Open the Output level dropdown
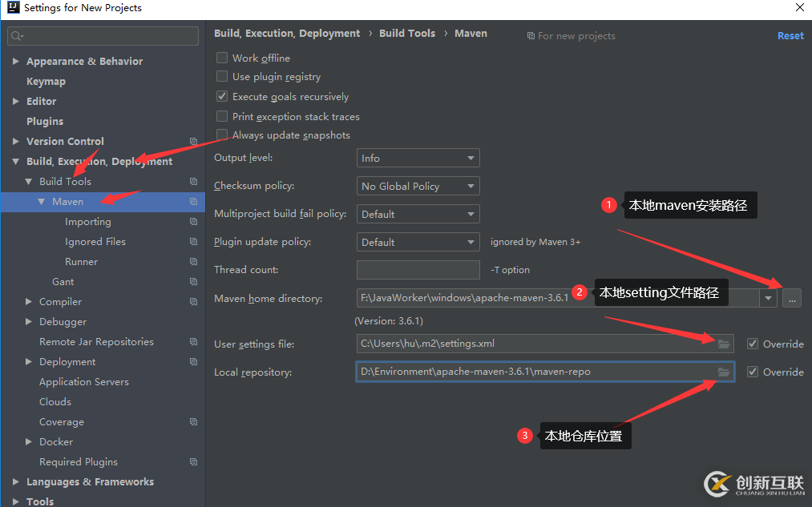This screenshot has width=812, height=507. [x=418, y=158]
